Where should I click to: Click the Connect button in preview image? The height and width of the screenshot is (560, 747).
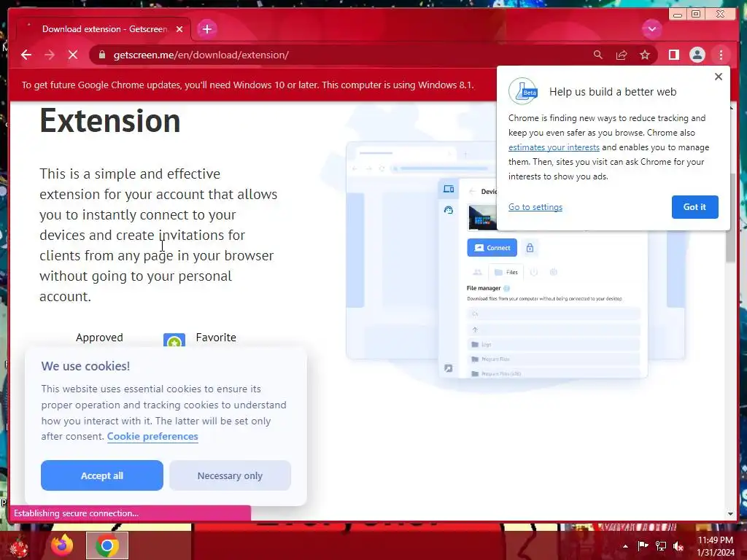pyautogui.click(x=492, y=248)
